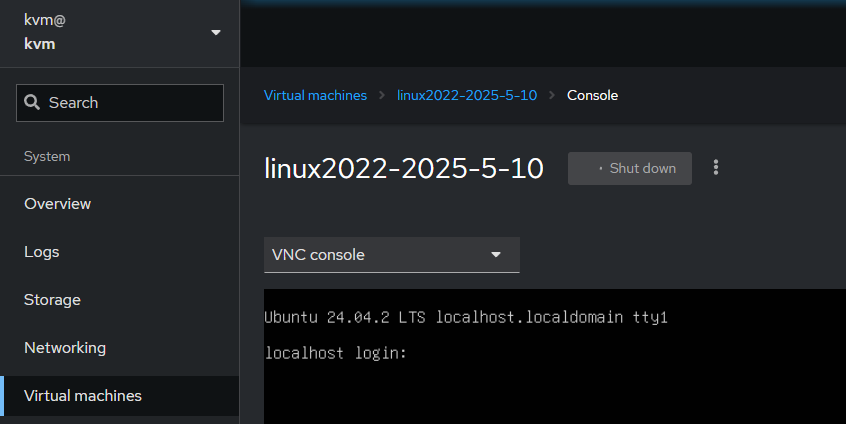Open linux2022-2025-5-10 breadcrumb link
The height and width of the screenshot is (424, 846).
click(467, 95)
